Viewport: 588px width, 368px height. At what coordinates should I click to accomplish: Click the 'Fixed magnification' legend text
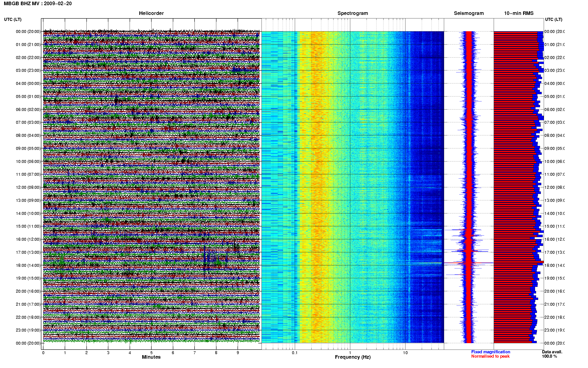pyautogui.click(x=491, y=352)
